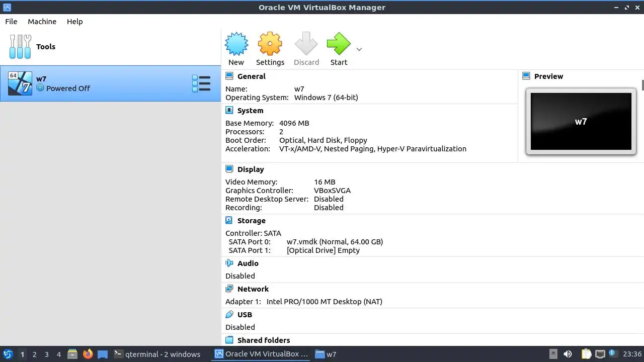This screenshot has height=362, width=644.
Task: Click the New virtual machine icon
Action: [236, 44]
